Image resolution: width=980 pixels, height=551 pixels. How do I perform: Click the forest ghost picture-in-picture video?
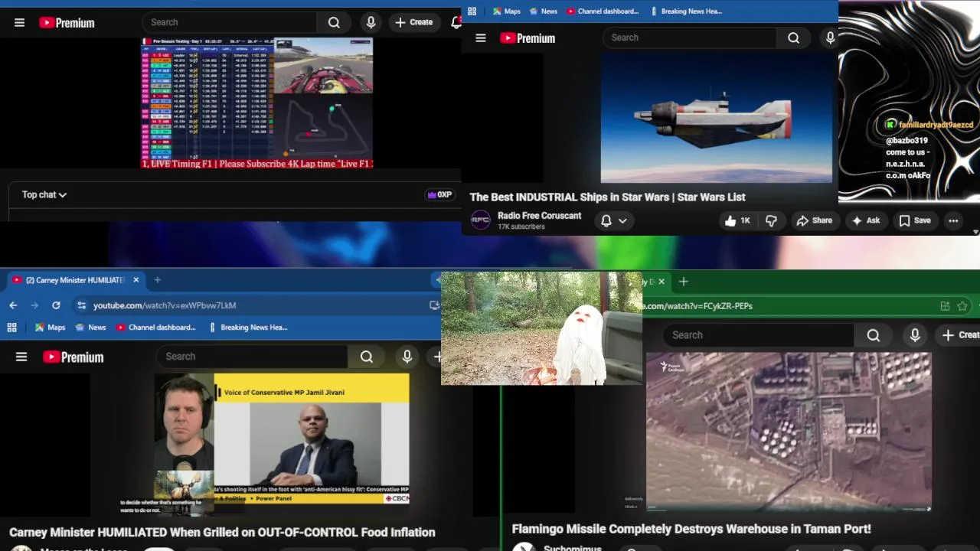541,328
